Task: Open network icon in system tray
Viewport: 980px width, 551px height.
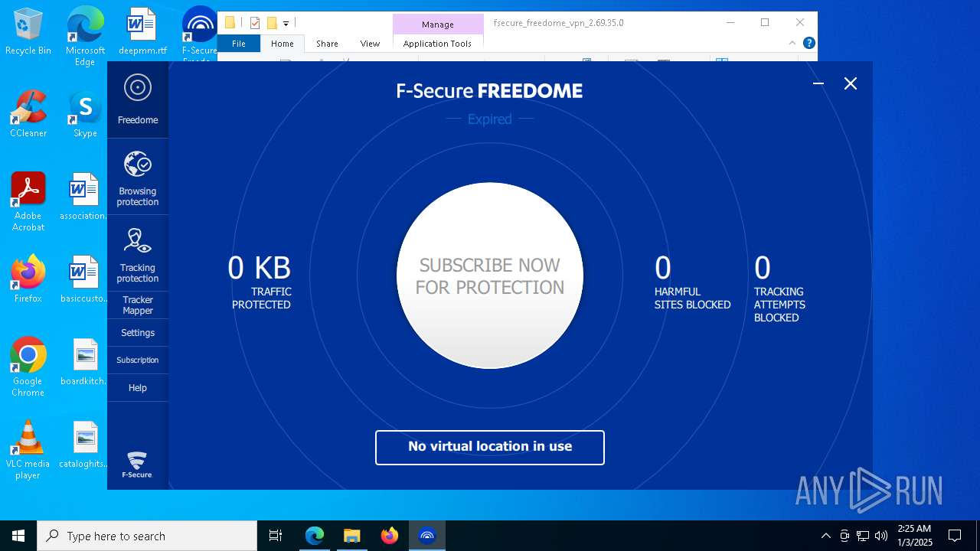Action: tap(863, 536)
